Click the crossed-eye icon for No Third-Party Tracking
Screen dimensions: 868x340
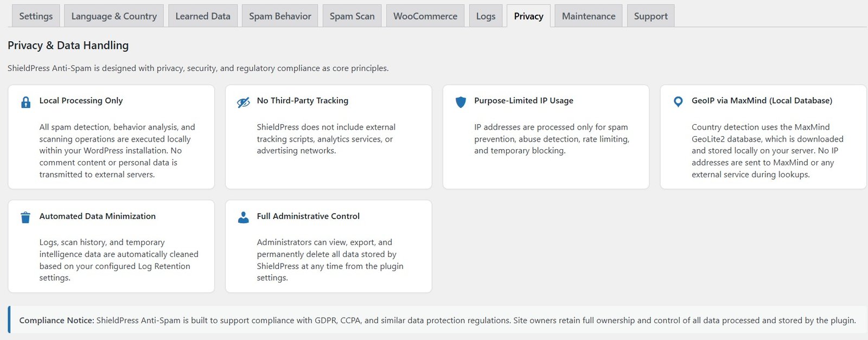pos(243,102)
